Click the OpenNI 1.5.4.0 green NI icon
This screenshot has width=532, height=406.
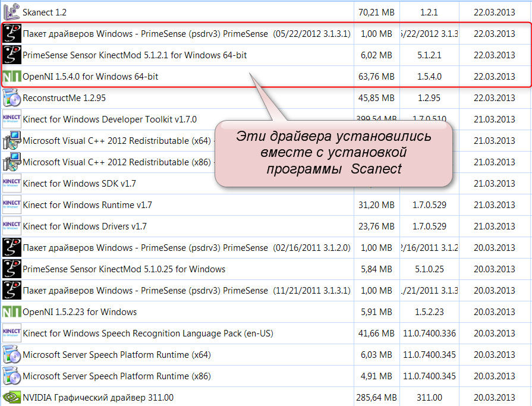[x=11, y=76]
